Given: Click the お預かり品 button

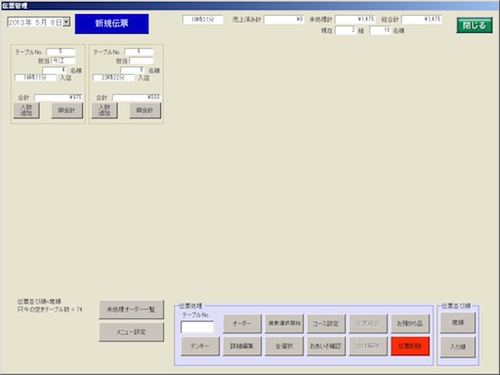Looking at the screenshot, I should coord(410,324).
